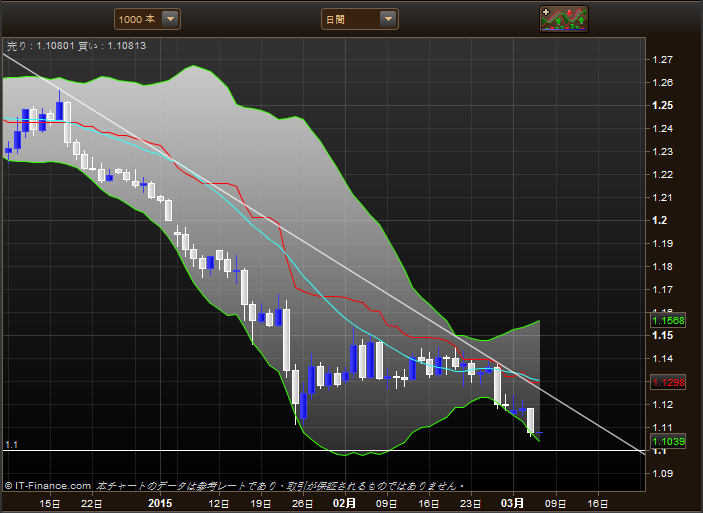The width and height of the screenshot is (703, 513).
Task: Click the 1.11 price axis label
Action: [662, 427]
